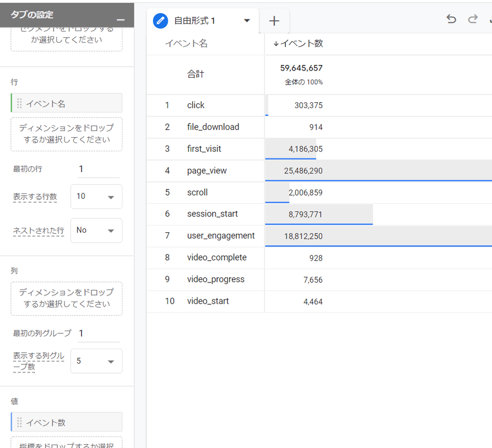Viewport: 492px width, 448px height.
Task: Click the column dimension drop zone under 列
Action: pos(67,298)
